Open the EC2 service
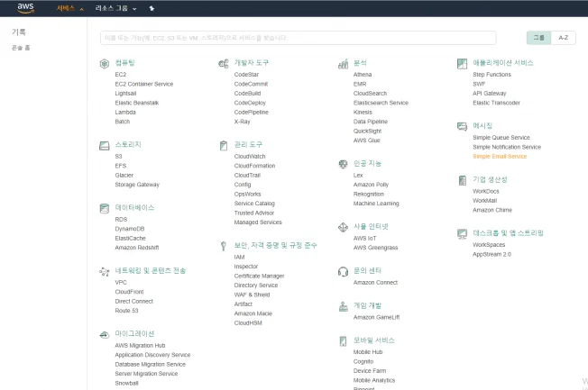 tap(121, 75)
